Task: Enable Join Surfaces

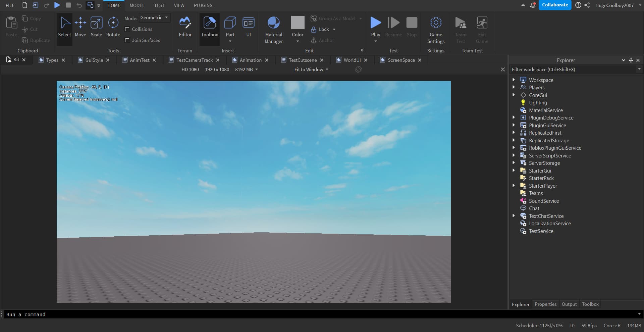Action: click(127, 40)
